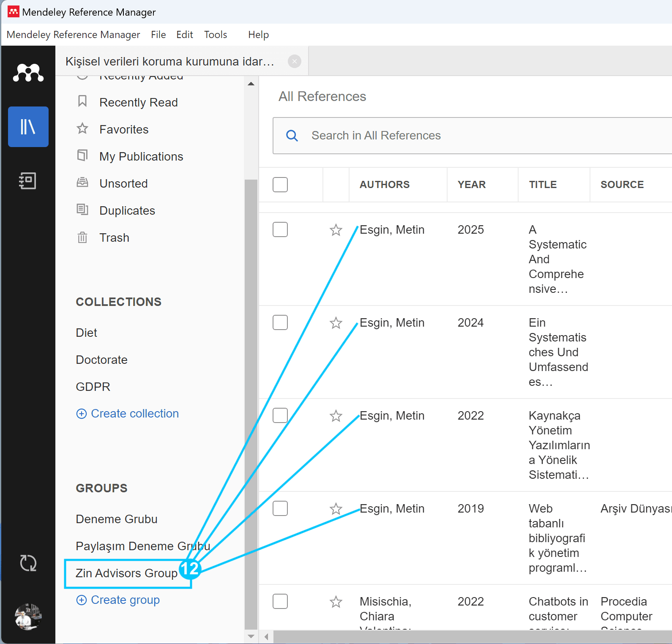The width and height of the screenshot is (672, 644).
Task: Click Search in All References field
Action: click(x=473, y=136)
